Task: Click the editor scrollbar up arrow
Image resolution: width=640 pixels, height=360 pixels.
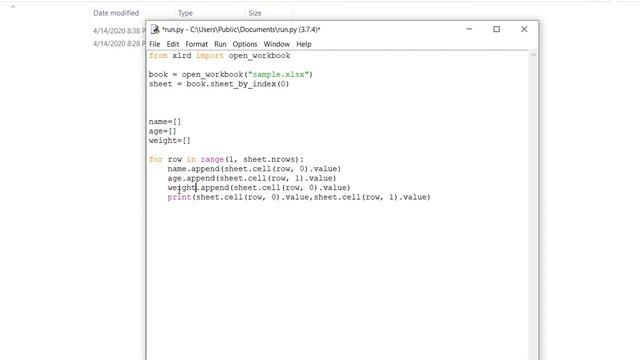Action: click(533, 55)
